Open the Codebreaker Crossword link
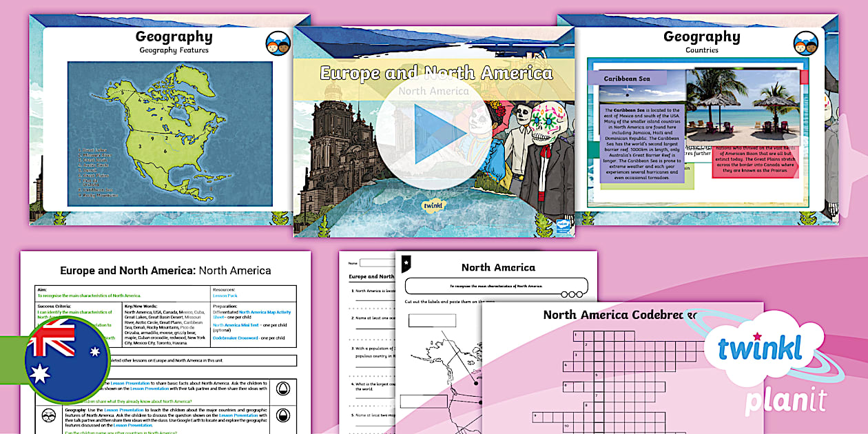The height and width of the screenshot is (434, 868). pyautogui.click(x=236, y=338)
